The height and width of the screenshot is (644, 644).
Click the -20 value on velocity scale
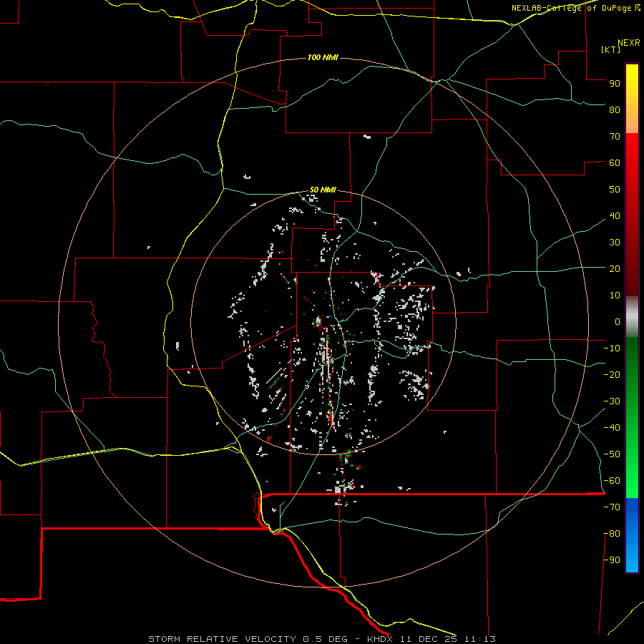pyautogui.click(x=612, y=374)
